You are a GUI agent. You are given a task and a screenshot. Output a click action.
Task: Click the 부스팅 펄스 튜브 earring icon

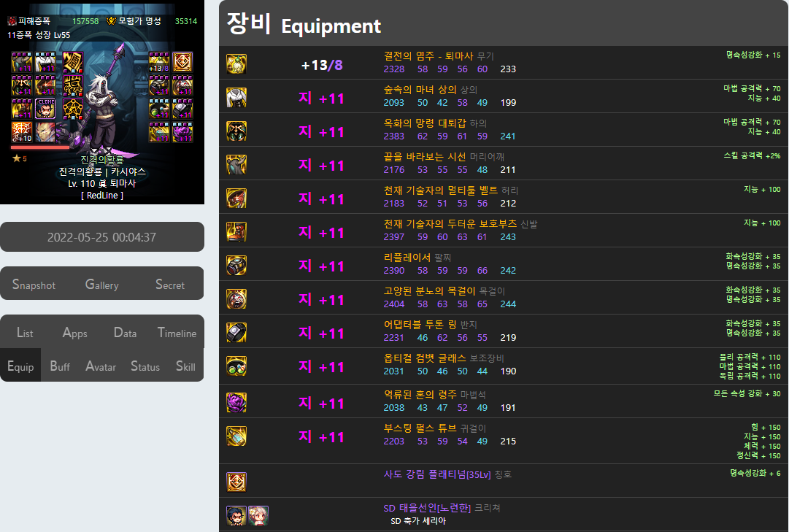point(236,436)
